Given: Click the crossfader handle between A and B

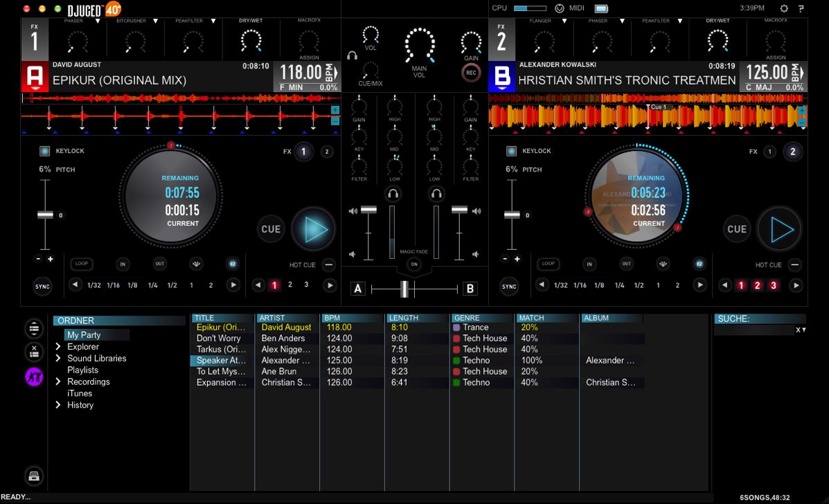Looking at the screenshot, I should tap(404, 289).
